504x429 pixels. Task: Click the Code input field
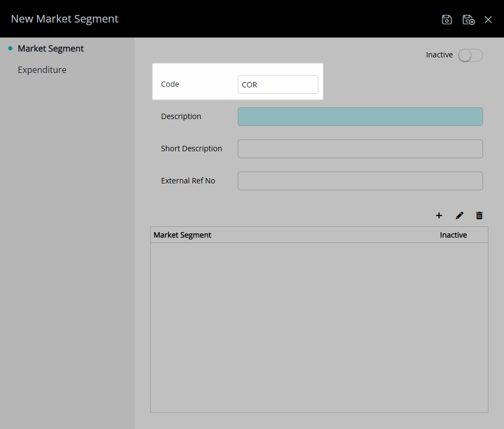277,84
